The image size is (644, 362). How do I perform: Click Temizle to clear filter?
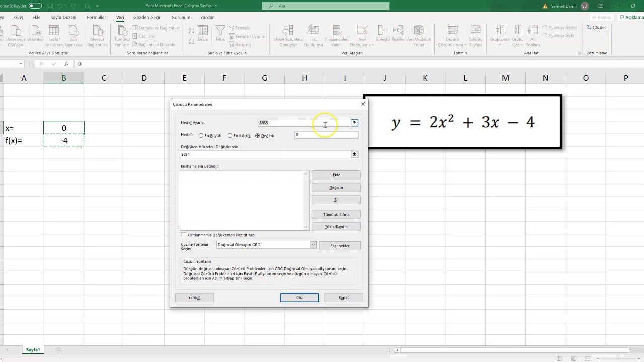[239, 28]
